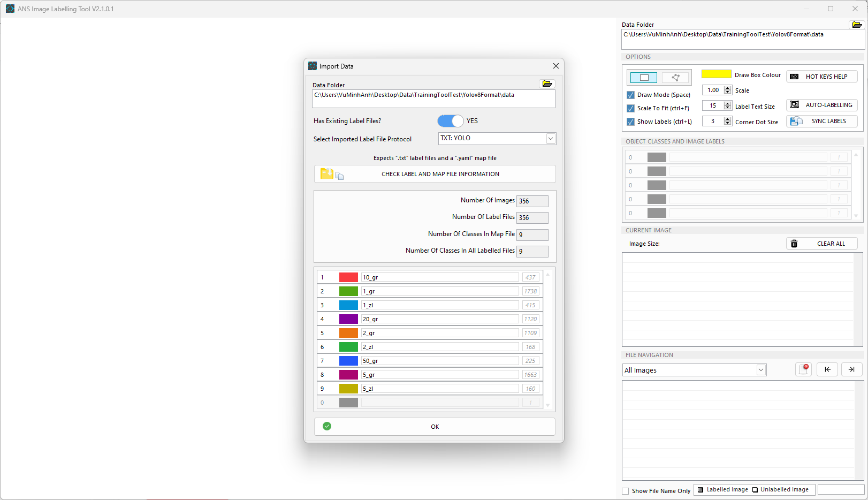Open the Hot Keys Help button
The width and height of the screenshot is (868, 500).
click(822, 77)
